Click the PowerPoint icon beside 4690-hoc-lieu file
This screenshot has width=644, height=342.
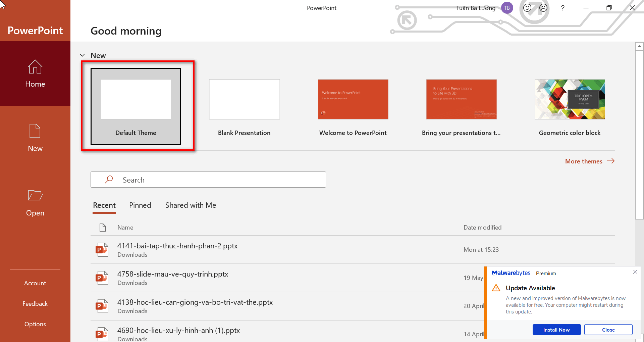[x=102, y=334]
